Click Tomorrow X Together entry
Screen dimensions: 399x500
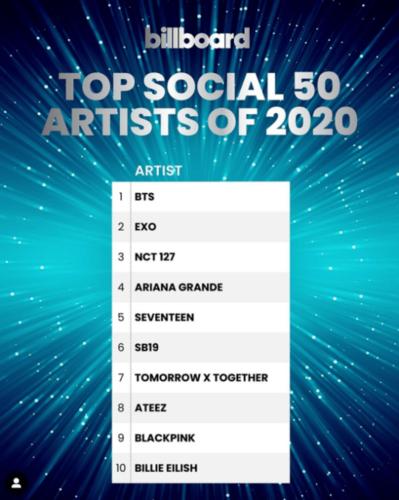click(201, 378)
